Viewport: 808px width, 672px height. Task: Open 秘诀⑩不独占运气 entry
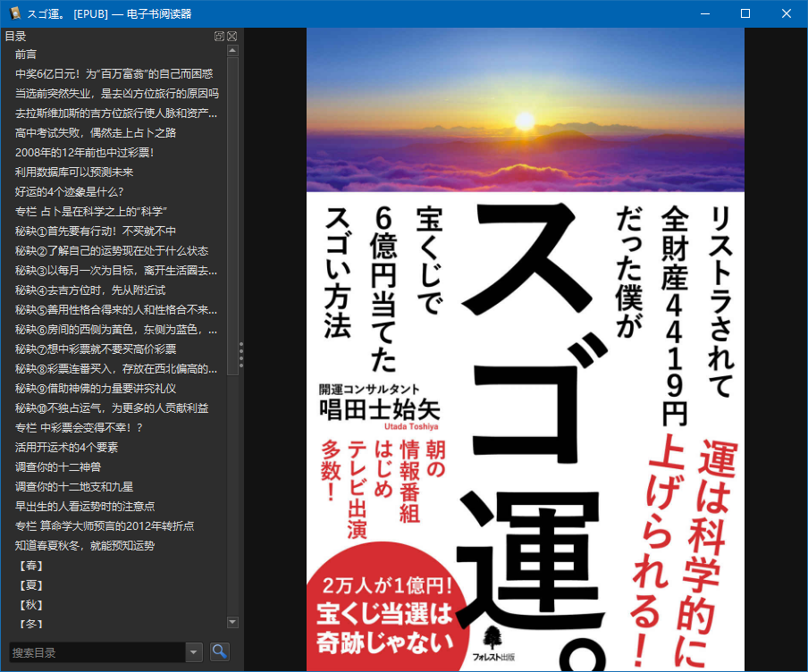[x=112, y=408]
